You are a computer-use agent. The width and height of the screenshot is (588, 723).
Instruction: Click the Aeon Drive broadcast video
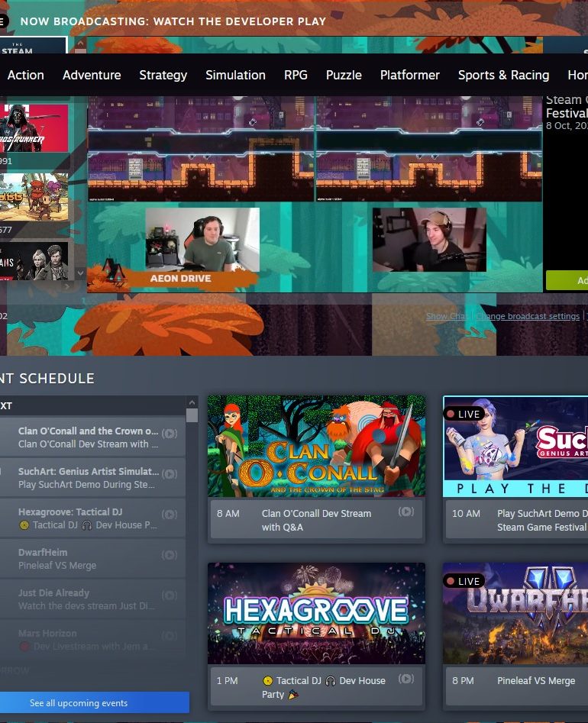coord(315,194)
